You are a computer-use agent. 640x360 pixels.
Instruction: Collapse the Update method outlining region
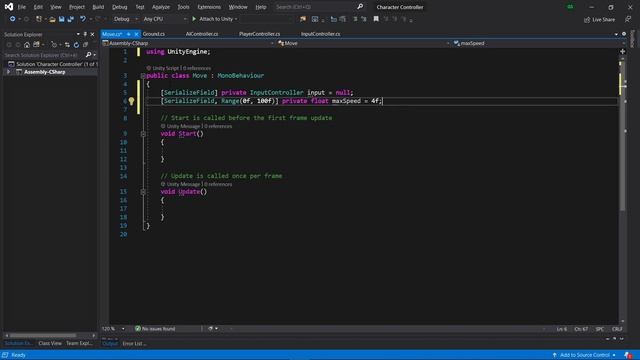coord(143,192)
